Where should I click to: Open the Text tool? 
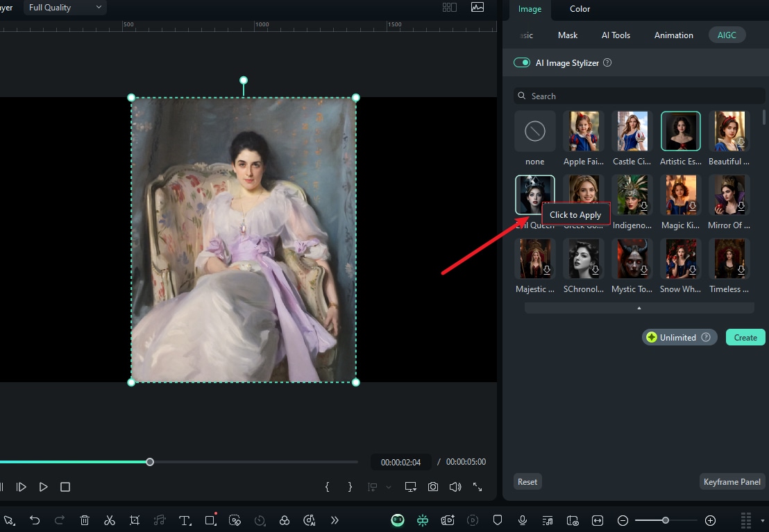click(185, 520)
